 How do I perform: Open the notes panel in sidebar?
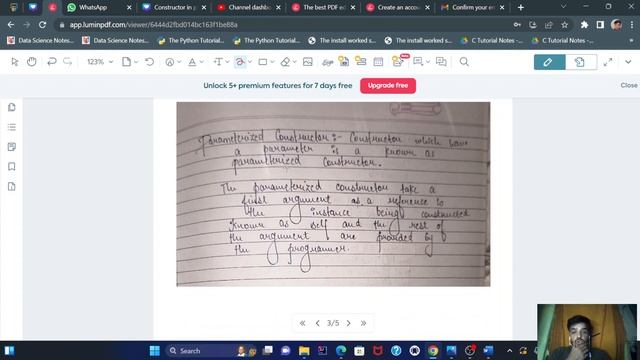(12, 147)
